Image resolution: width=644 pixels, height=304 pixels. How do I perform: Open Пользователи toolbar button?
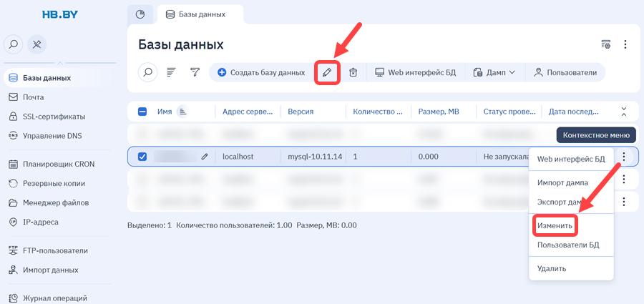click(565, 72)
